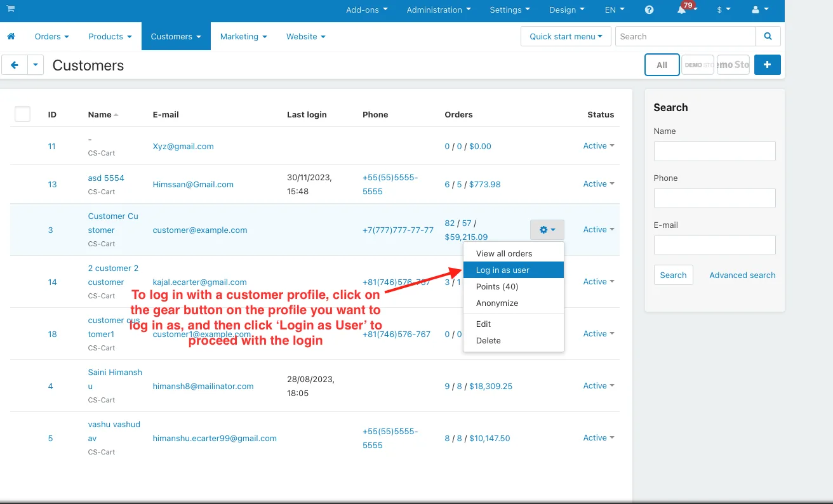
Task: Choose Log in as user from context menu
Action: click(x=514, y=270)
